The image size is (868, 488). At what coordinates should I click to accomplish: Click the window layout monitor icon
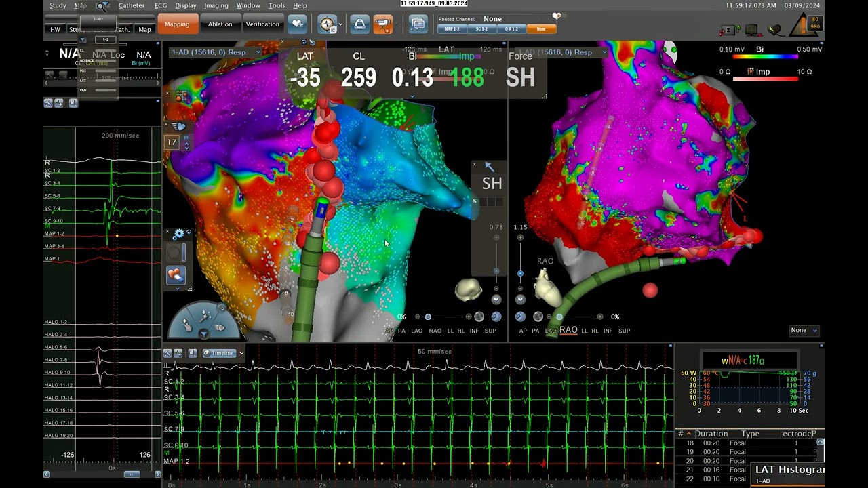tap(418, 24)
